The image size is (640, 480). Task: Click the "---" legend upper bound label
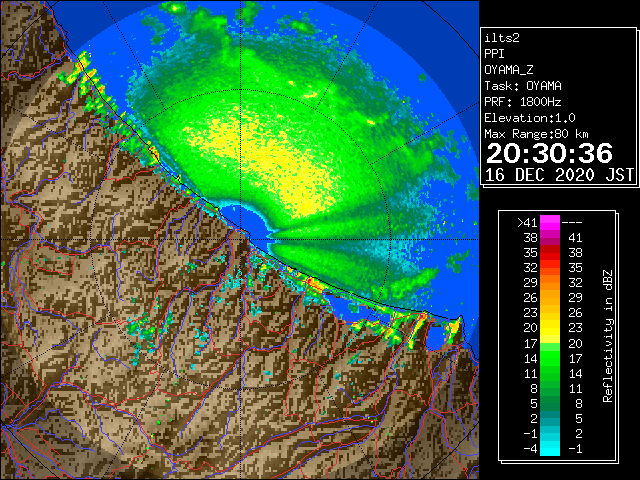[572, 223]
